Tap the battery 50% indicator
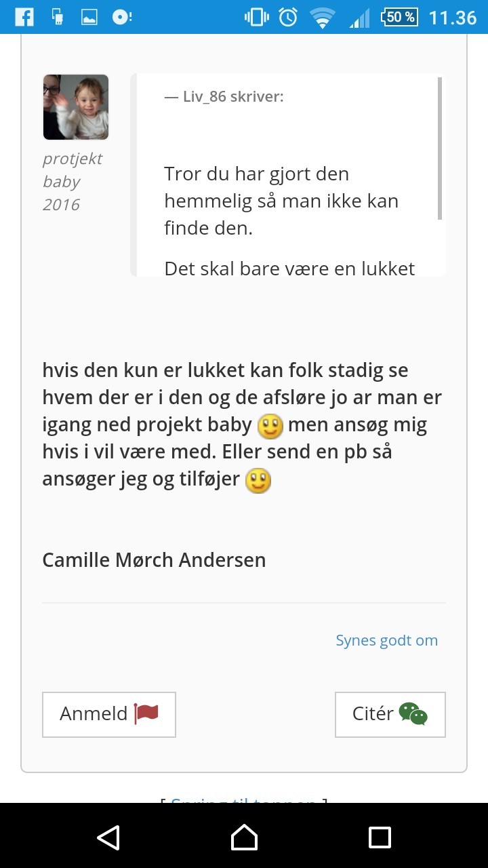This screenshot has width=488, height=868. pos(399,17)
